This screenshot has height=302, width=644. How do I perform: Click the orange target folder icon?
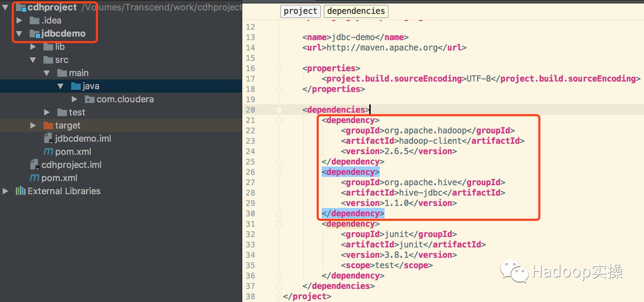point(48,125)
